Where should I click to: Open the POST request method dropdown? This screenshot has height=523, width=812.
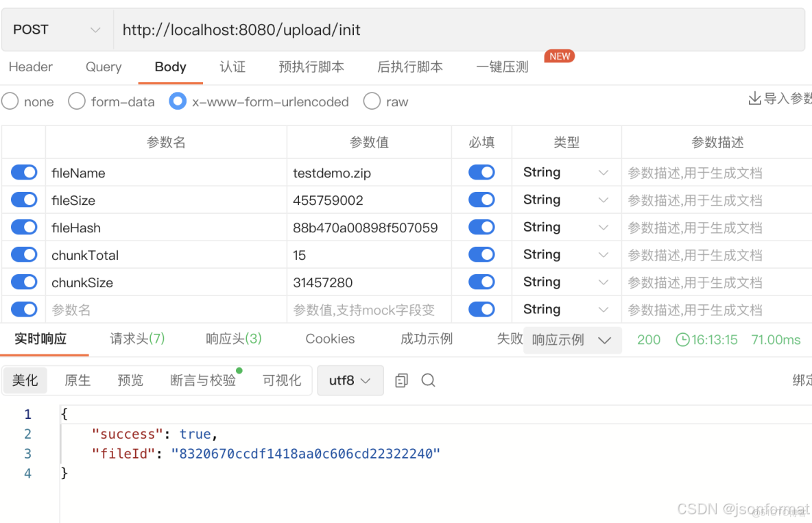click(x=55, y=29)
